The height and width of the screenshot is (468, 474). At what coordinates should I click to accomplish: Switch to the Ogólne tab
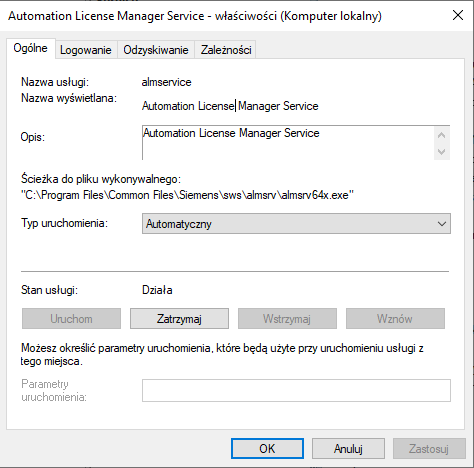[30, 49]
